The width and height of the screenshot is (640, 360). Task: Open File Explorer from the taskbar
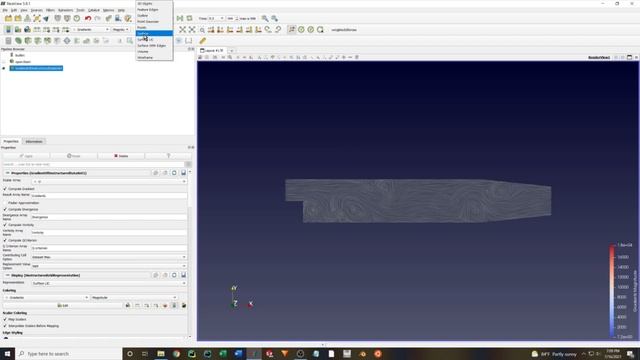click(x=161, y=353)
